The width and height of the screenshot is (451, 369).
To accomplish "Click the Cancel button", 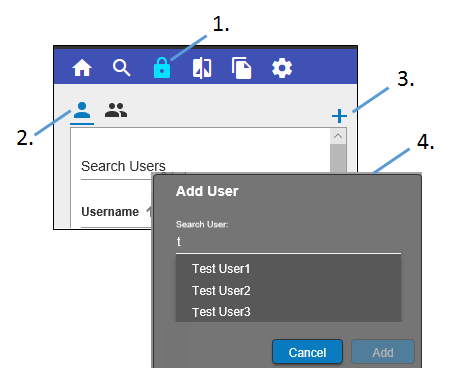I will coord(307,352).
